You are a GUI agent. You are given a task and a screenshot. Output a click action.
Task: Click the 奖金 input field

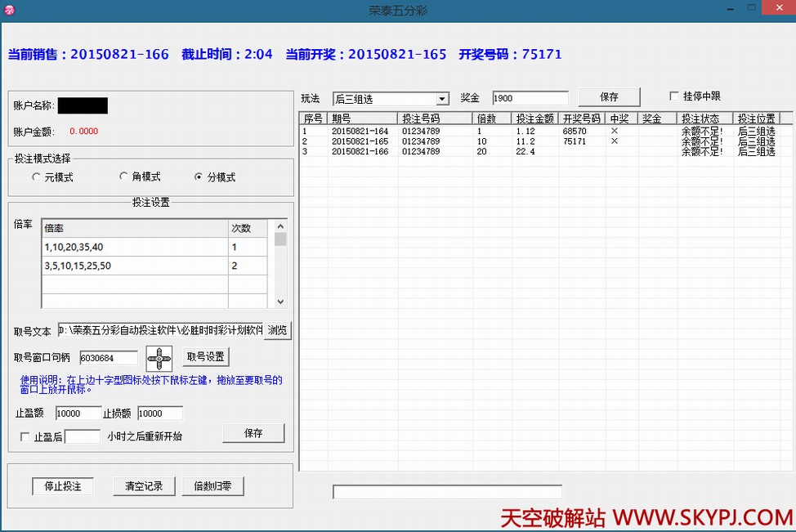click(530, 98)
